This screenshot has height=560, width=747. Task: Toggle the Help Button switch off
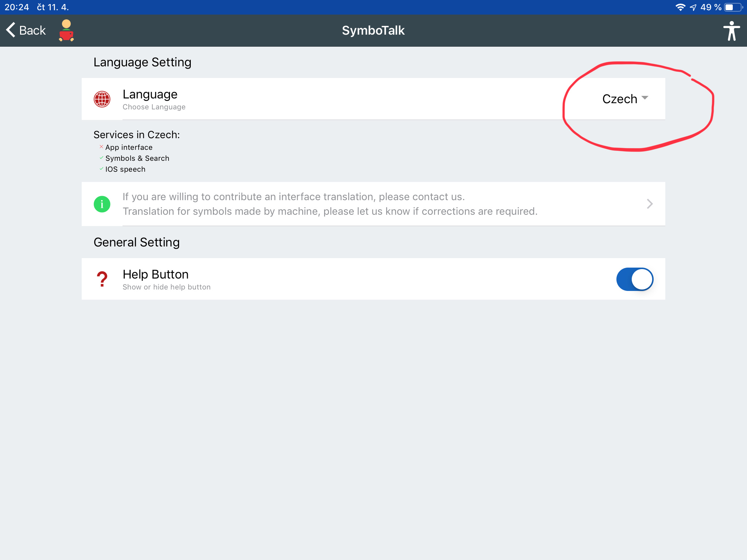(x=635, y=279)
